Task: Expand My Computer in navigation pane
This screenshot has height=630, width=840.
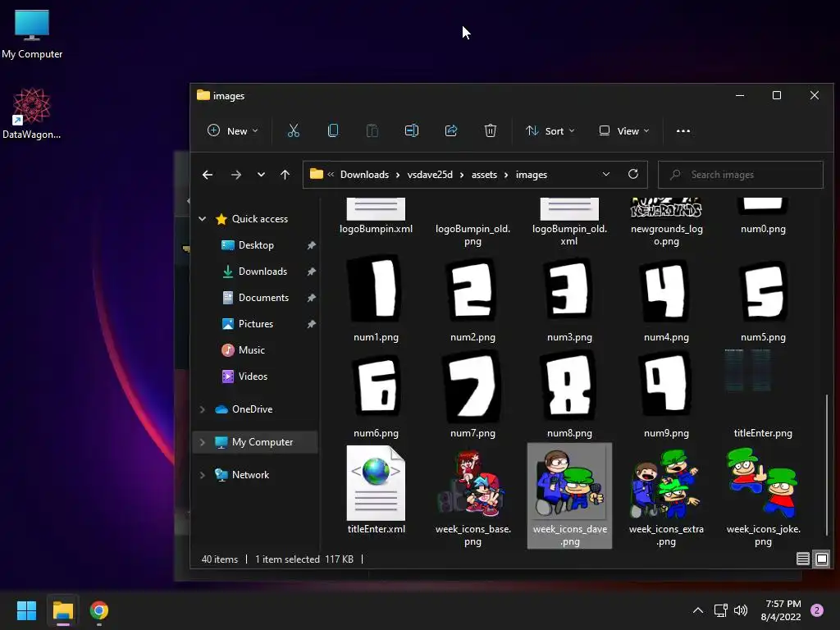Action: [x=203, y=442]
